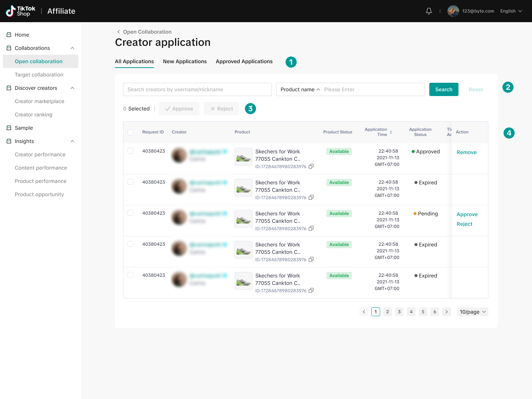This screenshot has height=399, width=532.
Task: Go to page 4 in the pagination
Action: (x=411, y=312)
